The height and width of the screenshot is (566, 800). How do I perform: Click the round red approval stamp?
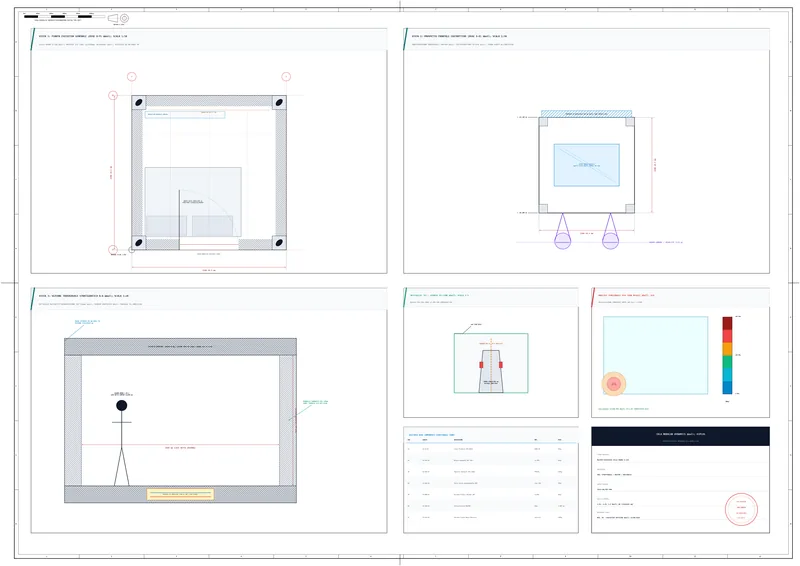click(741, 509)
